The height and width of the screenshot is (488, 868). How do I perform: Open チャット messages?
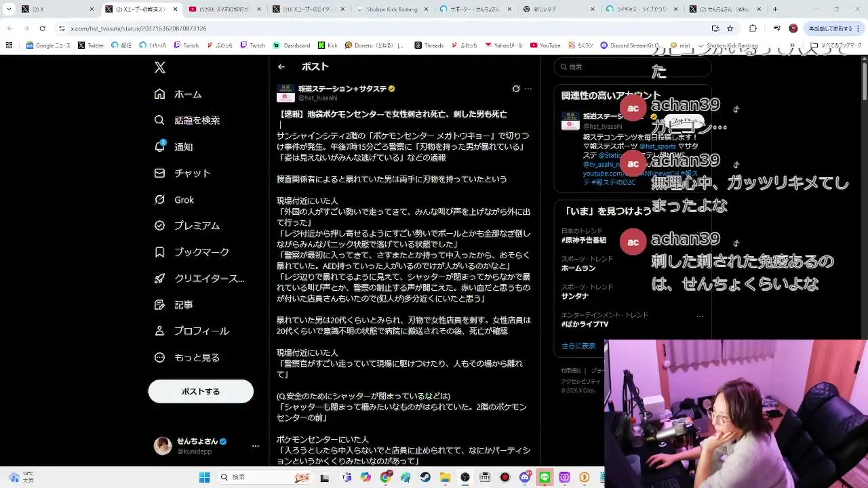[x=182, y=173]
